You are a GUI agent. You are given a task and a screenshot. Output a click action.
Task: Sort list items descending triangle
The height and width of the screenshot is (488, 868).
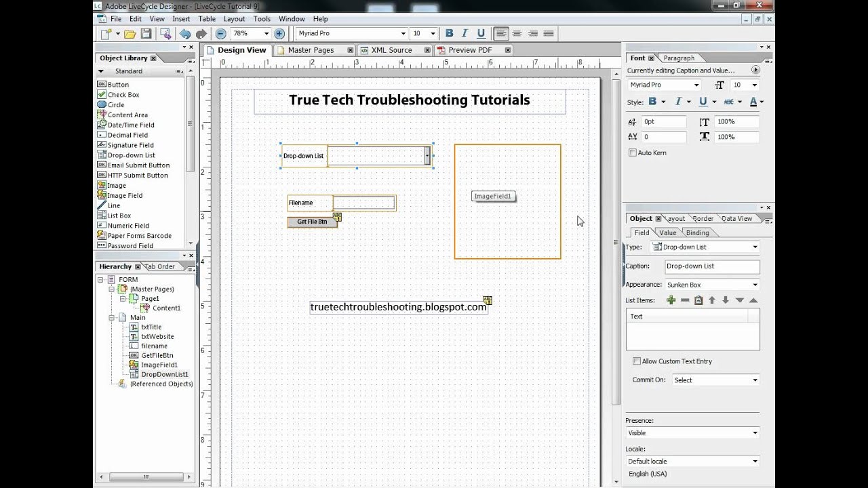[x=739, y=300]
